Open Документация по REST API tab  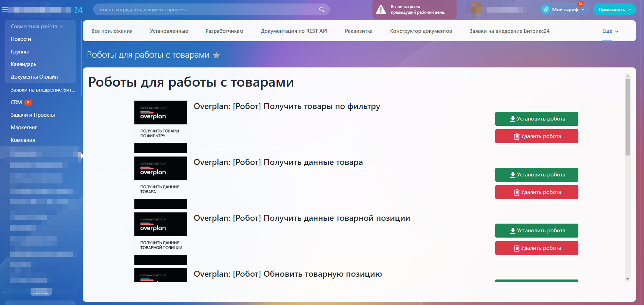[294, 31]
